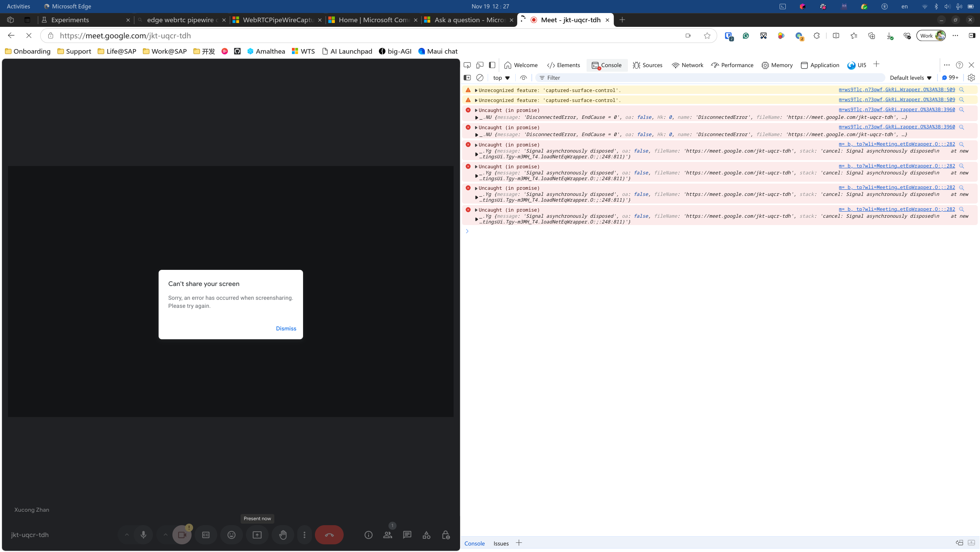Open host controls lock icon
The image size is (980, 552).
tap(446, 535)
